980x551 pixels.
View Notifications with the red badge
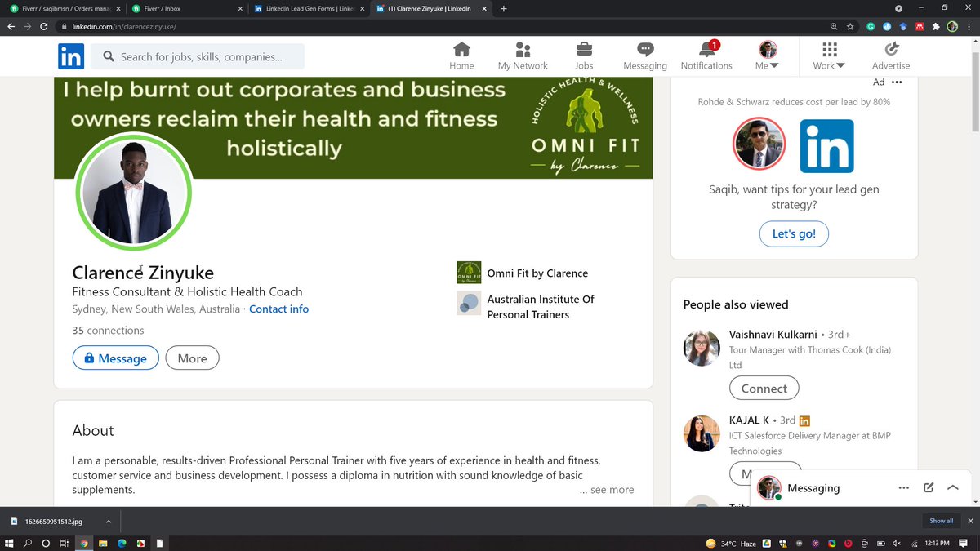coord(706,56)
